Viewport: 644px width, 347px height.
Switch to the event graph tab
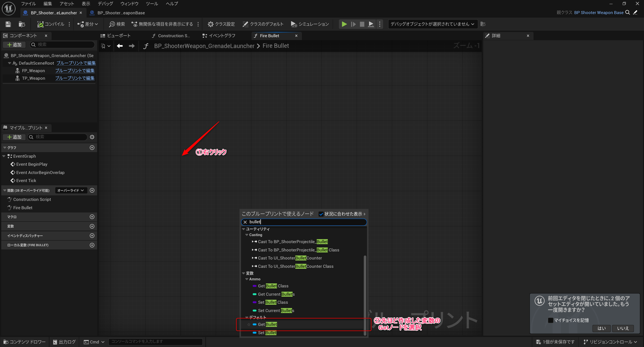[x=219, y=36]
